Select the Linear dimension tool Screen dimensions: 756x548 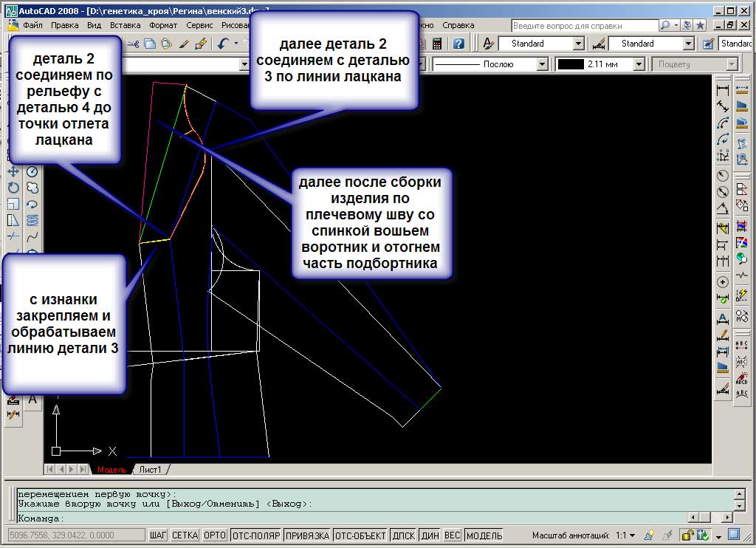click(723, 90)
